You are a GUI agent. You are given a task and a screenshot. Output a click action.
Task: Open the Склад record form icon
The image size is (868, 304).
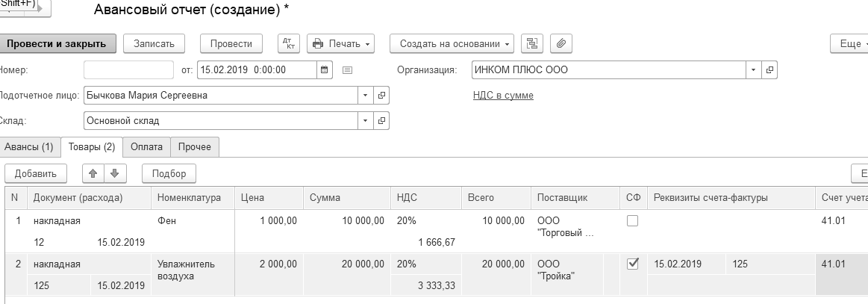[382, 120]
